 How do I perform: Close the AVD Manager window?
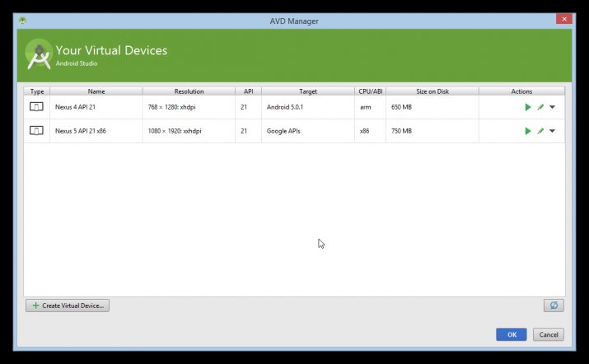(563, 19)
